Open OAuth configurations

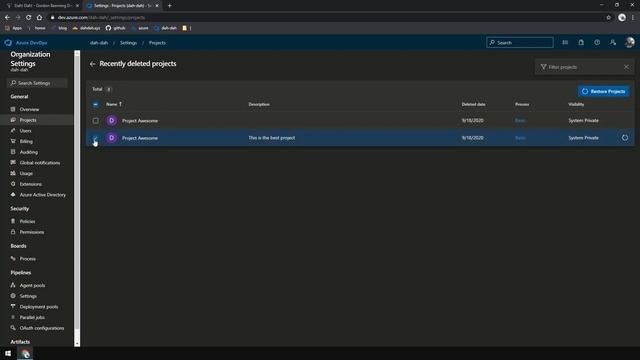42,328
